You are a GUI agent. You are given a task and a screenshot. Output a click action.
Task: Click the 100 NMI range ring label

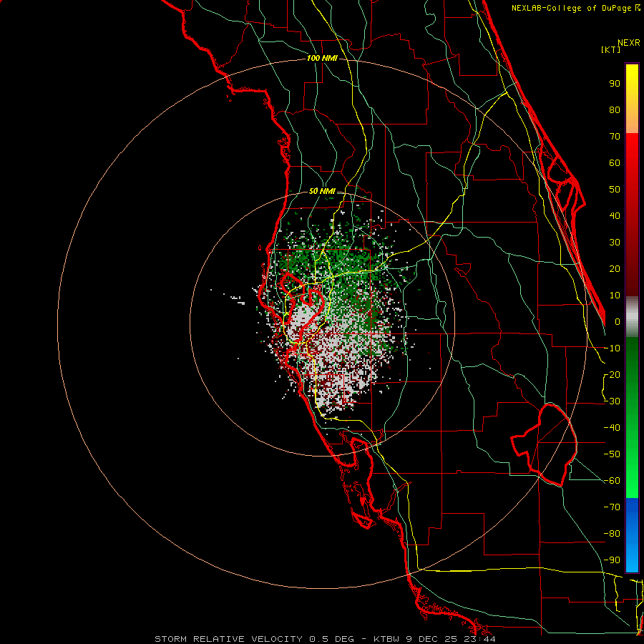(x=322, y=59)
